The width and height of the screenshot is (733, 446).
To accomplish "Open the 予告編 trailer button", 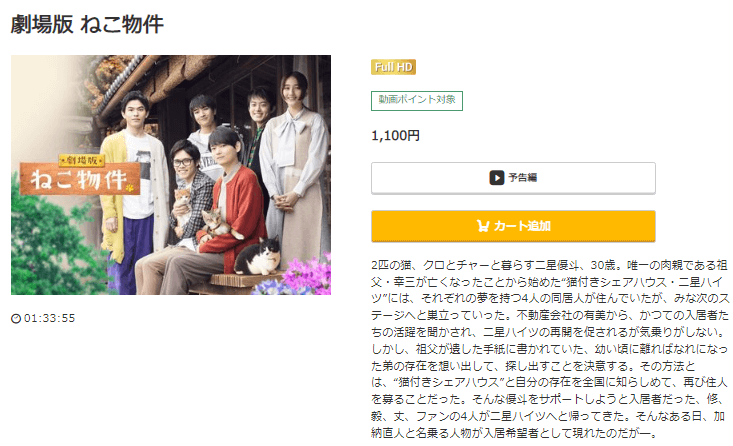I will [513, 178].
